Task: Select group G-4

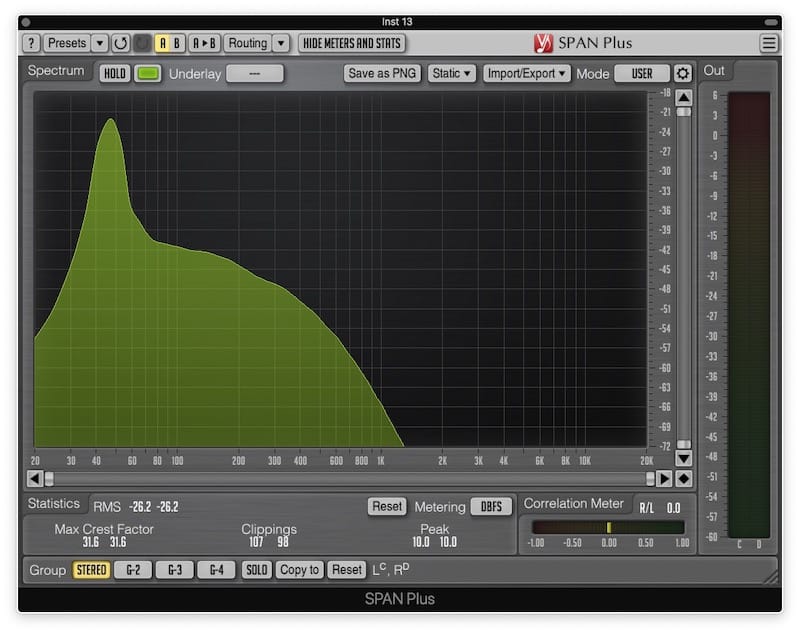Action: (217, 570)
